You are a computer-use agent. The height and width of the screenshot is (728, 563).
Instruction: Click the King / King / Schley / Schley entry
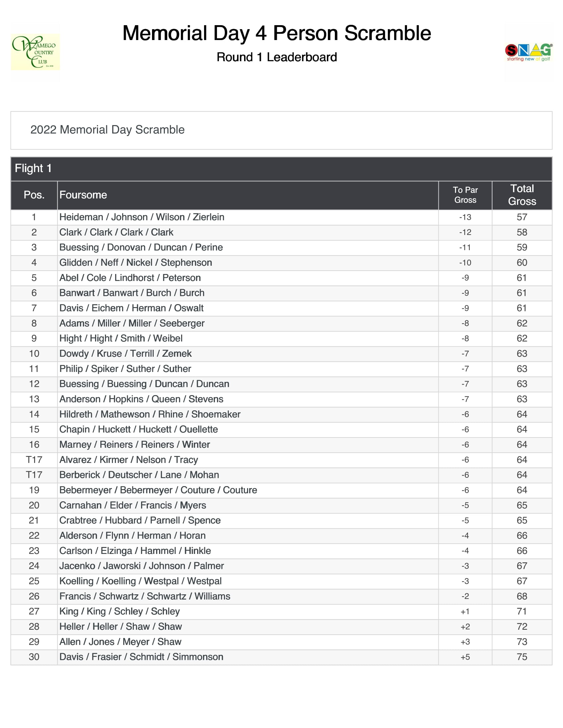120,611
